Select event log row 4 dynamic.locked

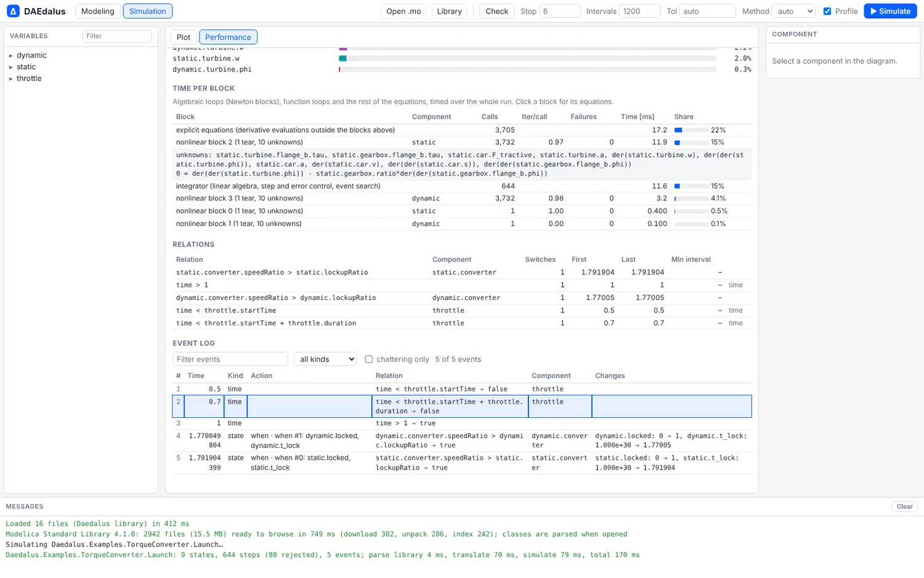pyautogui.click(x=461, y=441)
